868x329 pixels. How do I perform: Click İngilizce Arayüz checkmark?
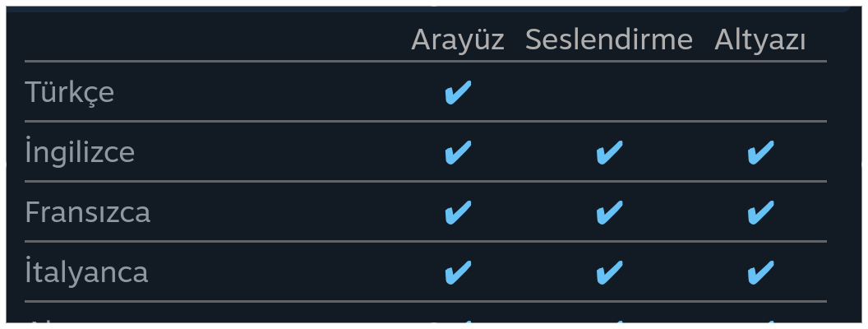click(458, 152)
